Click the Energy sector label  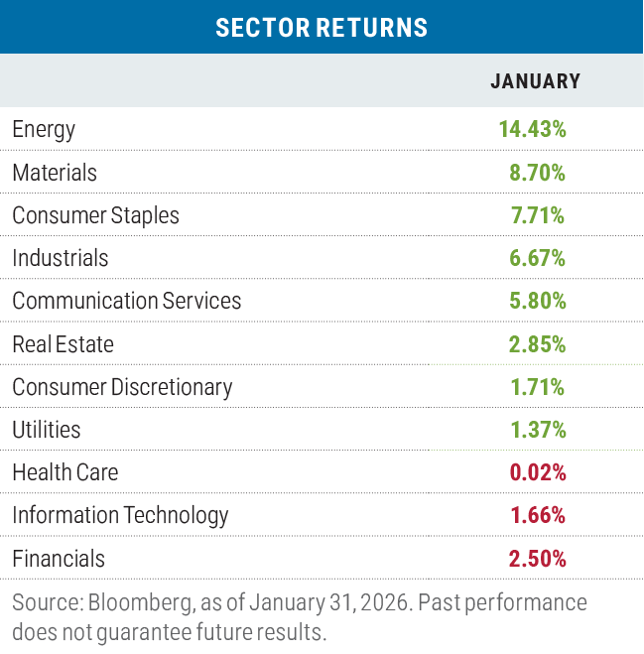(44, 129)
